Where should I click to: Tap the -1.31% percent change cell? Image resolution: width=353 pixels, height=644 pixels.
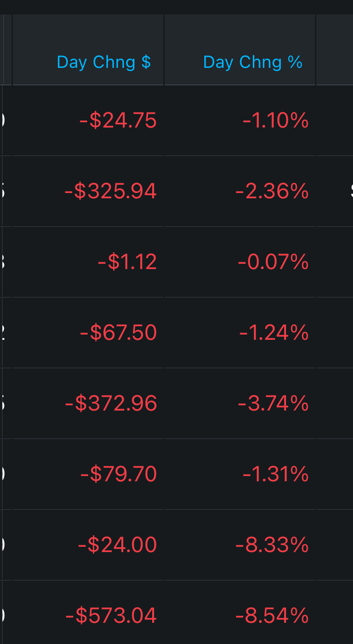point(275,474)
